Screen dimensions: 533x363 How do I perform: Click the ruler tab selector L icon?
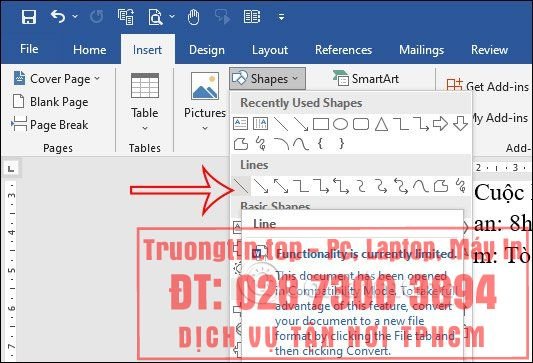click(11, 168)
